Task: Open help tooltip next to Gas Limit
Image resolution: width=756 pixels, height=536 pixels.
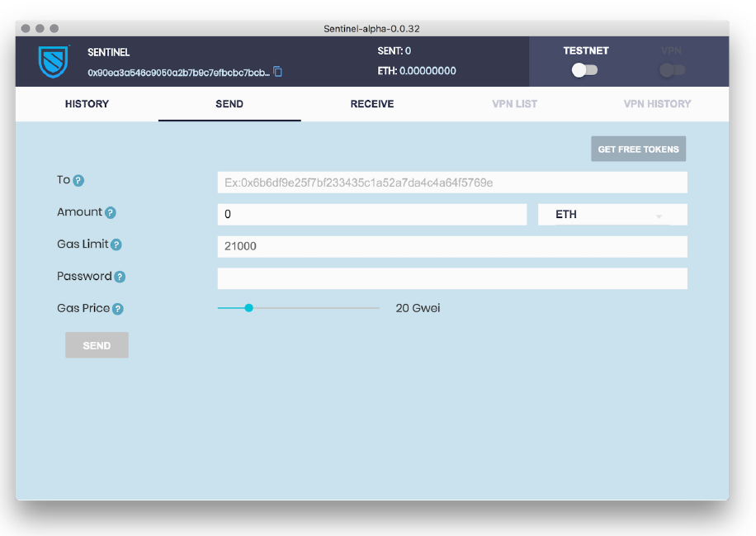Action: click(116, 244)
